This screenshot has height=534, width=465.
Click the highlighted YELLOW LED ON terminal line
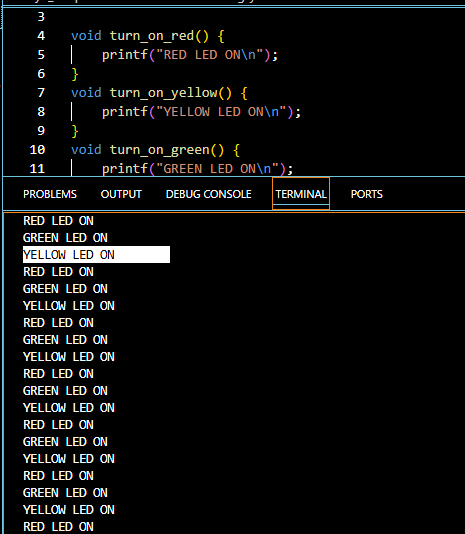(x=96, y=254)
